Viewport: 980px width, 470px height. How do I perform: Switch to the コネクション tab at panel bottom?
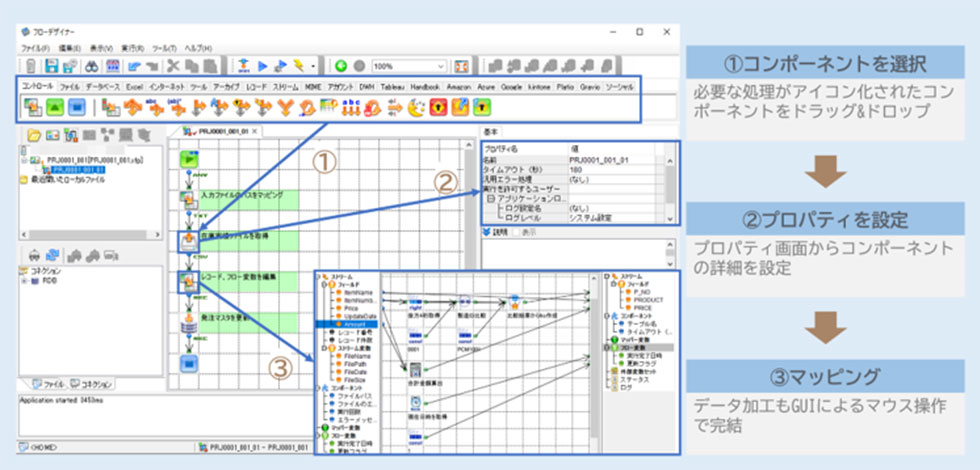pos(90,384)
